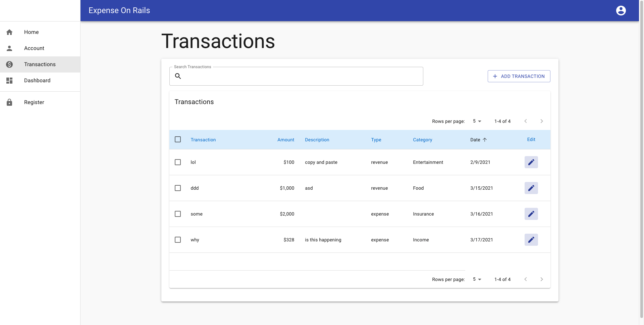Click the Transactions dollar icon in sidebar
The height and width of the screenshot is (325, 644).
[9, 64]
